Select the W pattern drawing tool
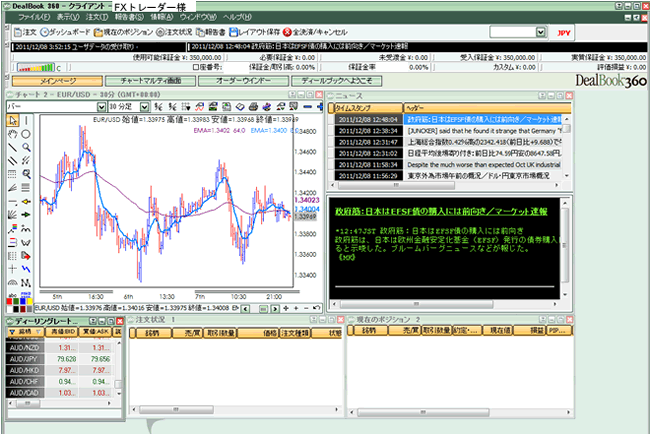 (x=26, y=242)
